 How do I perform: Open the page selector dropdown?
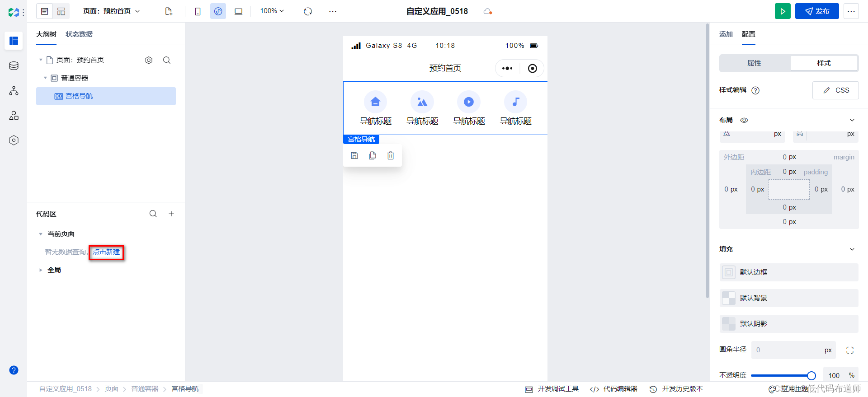111,11
